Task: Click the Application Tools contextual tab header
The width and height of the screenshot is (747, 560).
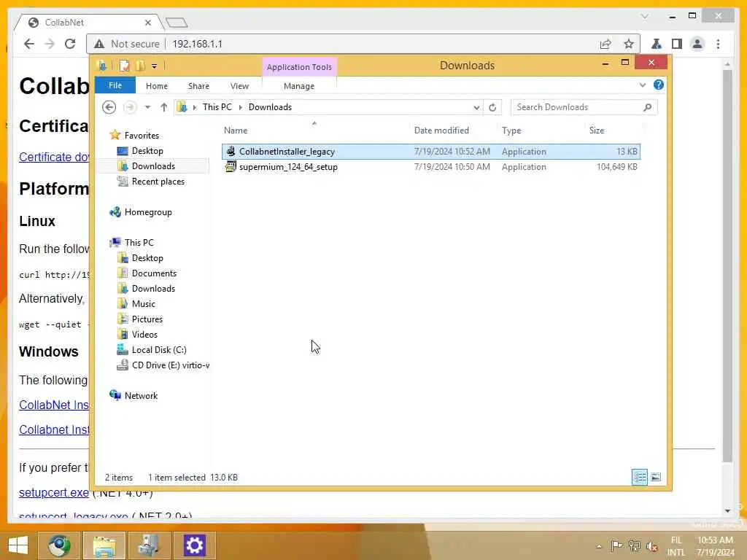Action: [299, 67]
